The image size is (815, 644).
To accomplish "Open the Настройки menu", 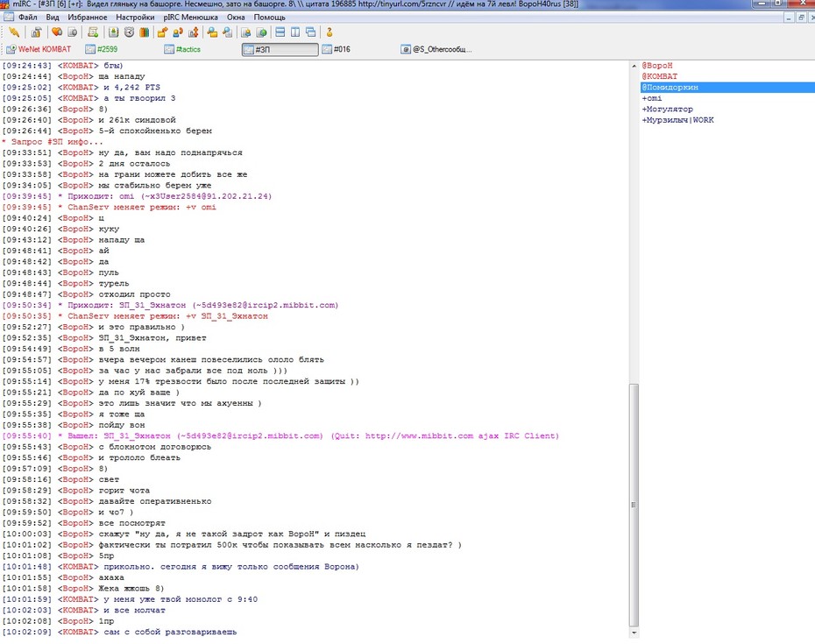I will coord(135,18).
